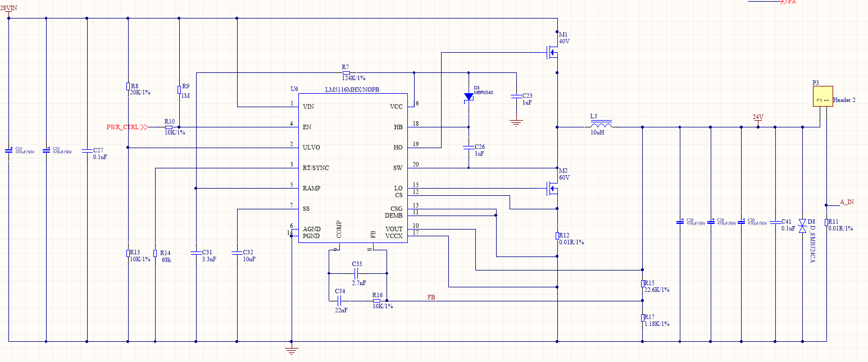Select feedback resistor R17 symbol
868x362 pixels.
tap(642, 318)
